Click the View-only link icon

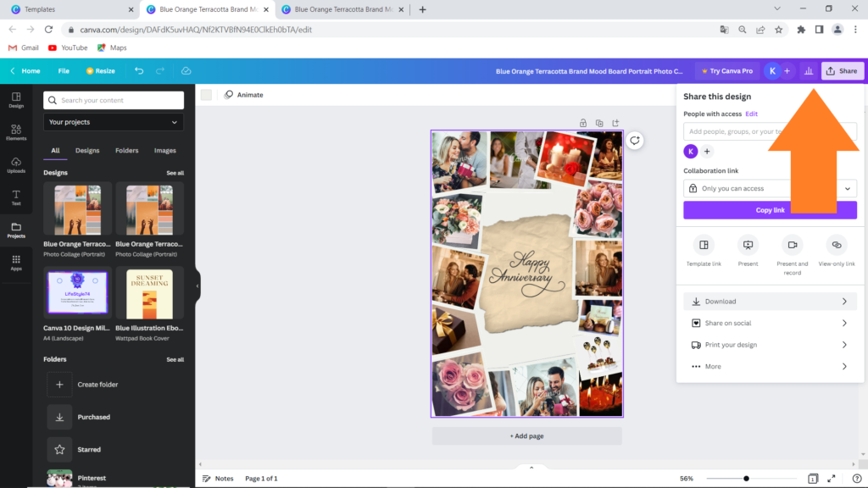click(x=836, y=245)
